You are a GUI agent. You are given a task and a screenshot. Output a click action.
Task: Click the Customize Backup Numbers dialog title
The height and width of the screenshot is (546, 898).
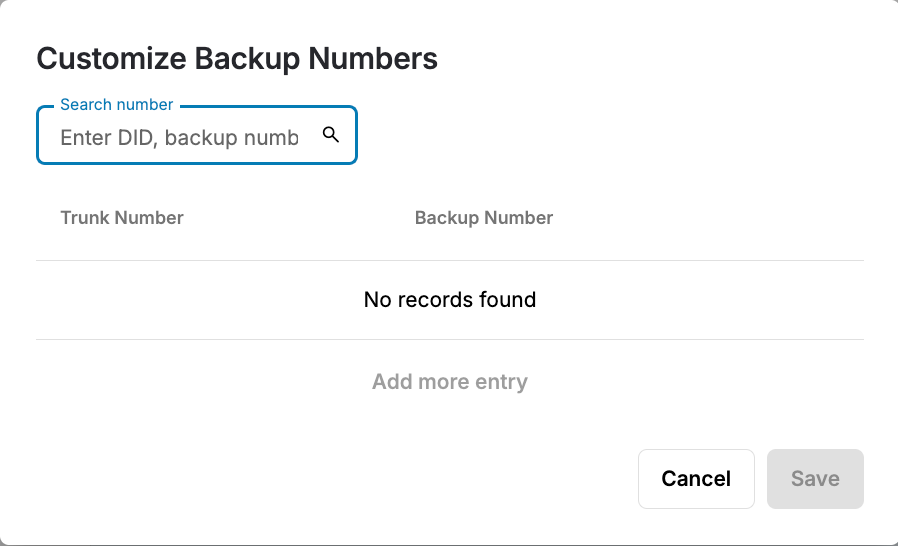237,58
